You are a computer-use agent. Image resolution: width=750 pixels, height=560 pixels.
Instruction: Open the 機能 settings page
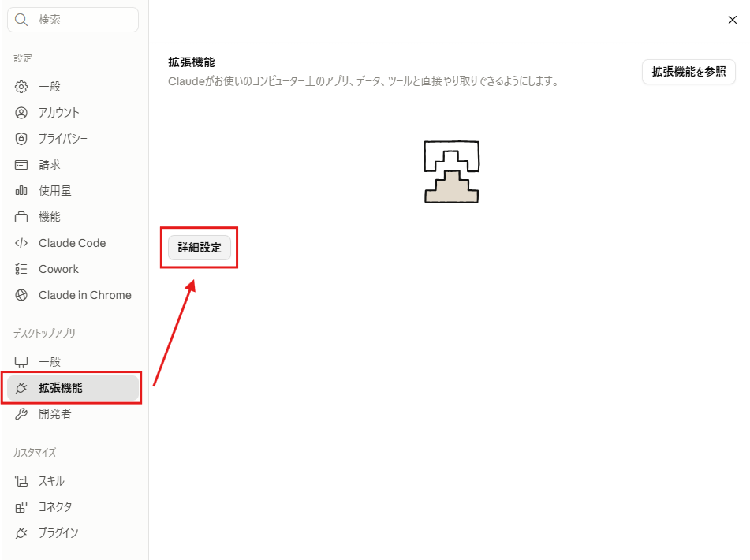(x=73, y=217)
